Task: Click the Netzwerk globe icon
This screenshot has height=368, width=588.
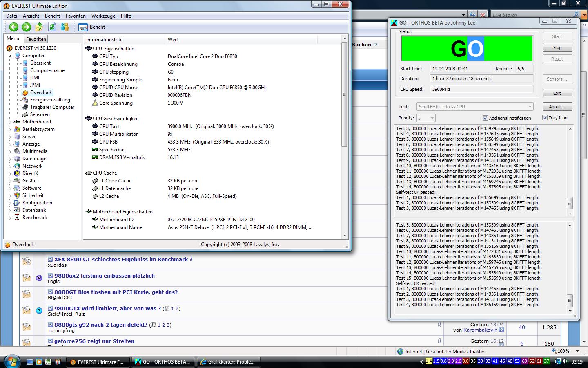Action: 17,166
